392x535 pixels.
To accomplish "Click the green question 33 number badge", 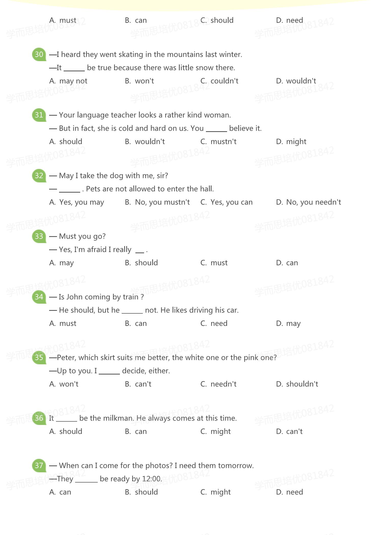I will [x=39, y=236].
